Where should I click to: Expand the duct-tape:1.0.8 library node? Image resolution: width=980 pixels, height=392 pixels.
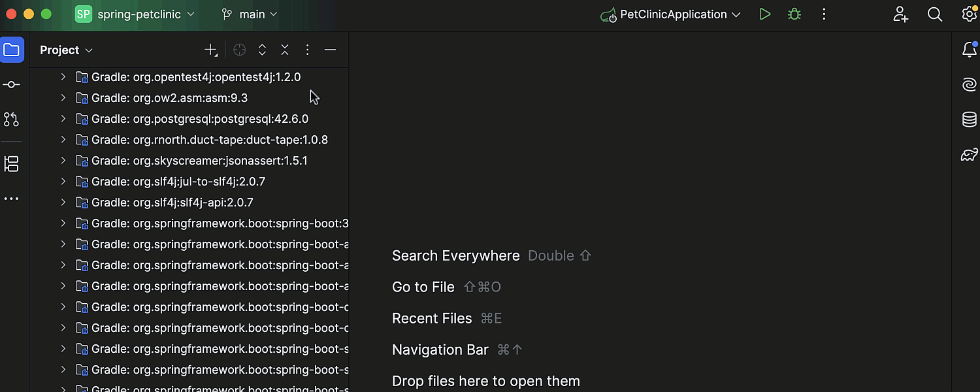coord(63,140)
